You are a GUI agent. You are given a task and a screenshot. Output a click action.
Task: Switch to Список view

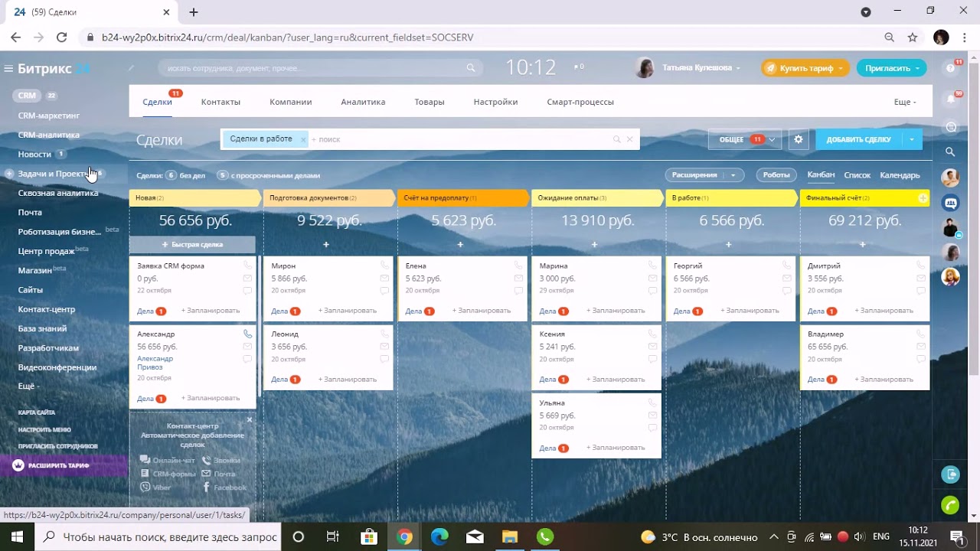857,175
